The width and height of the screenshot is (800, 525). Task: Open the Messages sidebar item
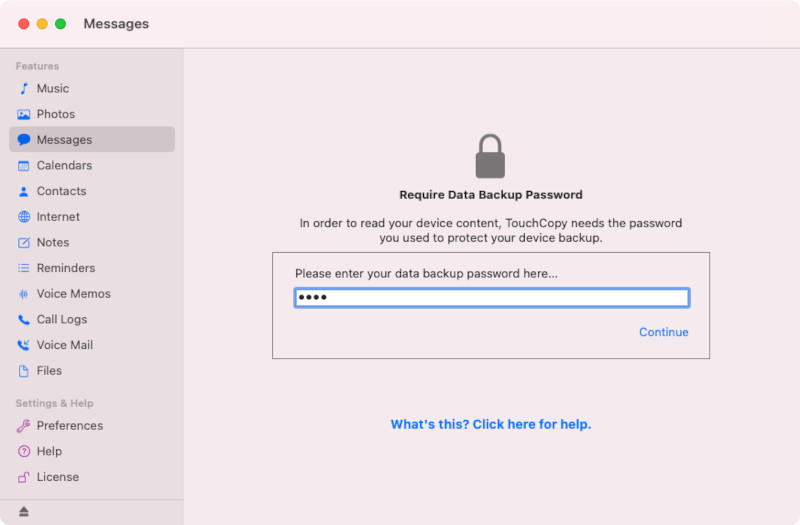64,140
